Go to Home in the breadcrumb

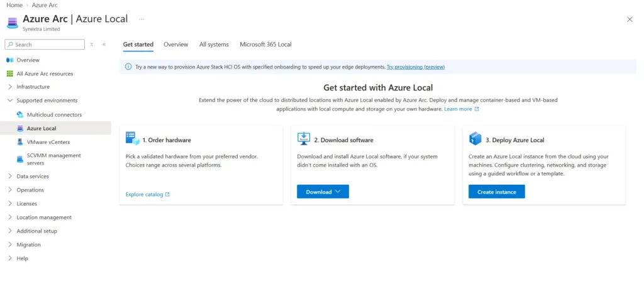(14, 5)
